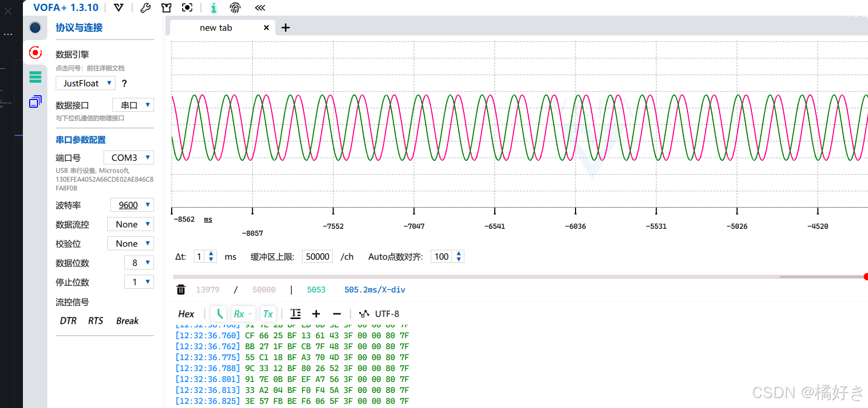The image size is (868, 408).
Task: Add a new tab with plus
Action: coord(286,28)
